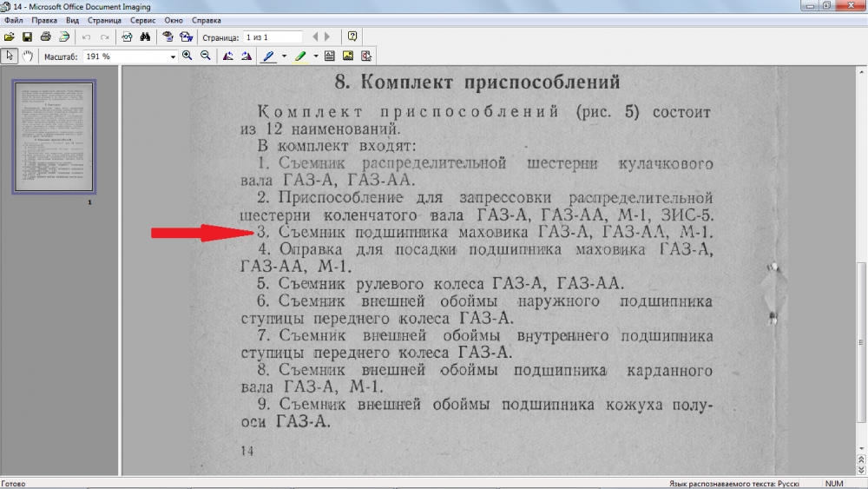Click the page number field '1 из 1'

point(273,37)
